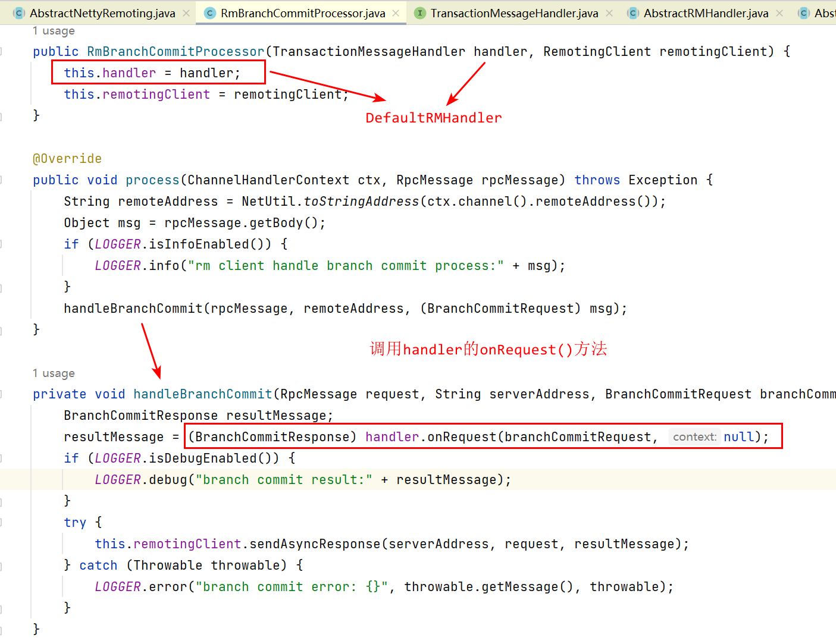Viewport: 836px width, 644px height.
Task: Click the toStringAddress method call
Action: coord(361,202)
